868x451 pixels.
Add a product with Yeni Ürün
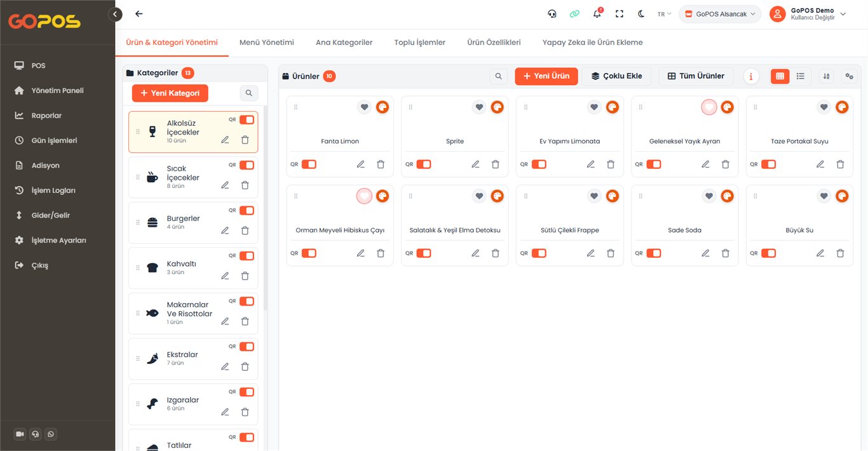click(546, 76)
